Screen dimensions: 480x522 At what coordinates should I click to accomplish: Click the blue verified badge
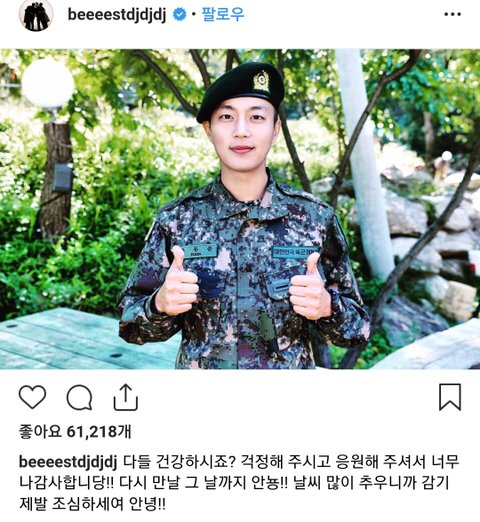point(180,15)
